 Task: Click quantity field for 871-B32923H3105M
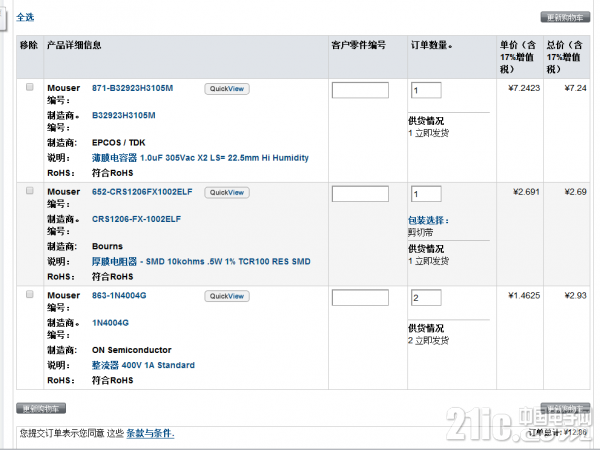tap(426, 90)
